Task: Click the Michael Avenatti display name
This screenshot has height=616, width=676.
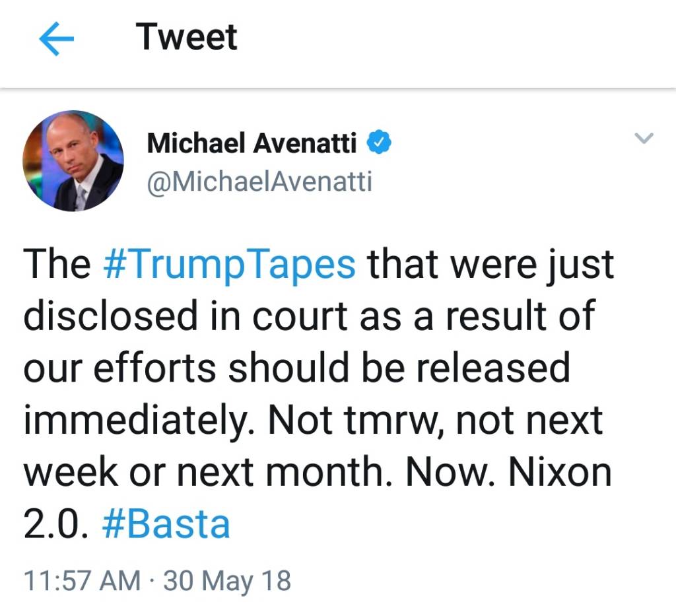Action: tap(252, 143)
